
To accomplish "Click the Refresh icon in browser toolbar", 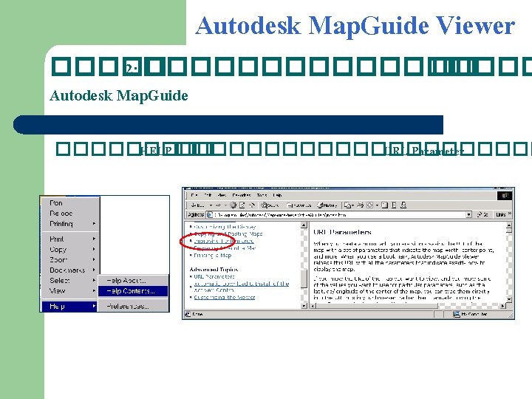I will click(242, 205).
